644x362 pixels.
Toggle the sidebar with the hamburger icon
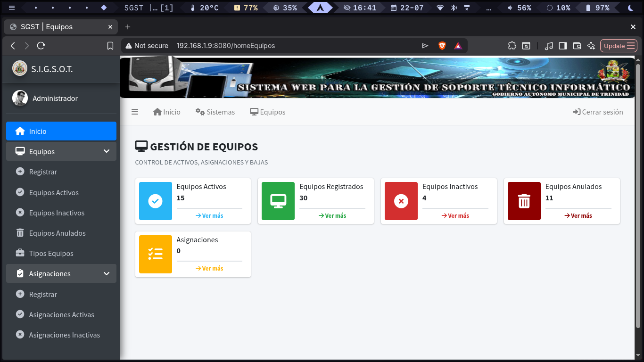tap(135, 112)
